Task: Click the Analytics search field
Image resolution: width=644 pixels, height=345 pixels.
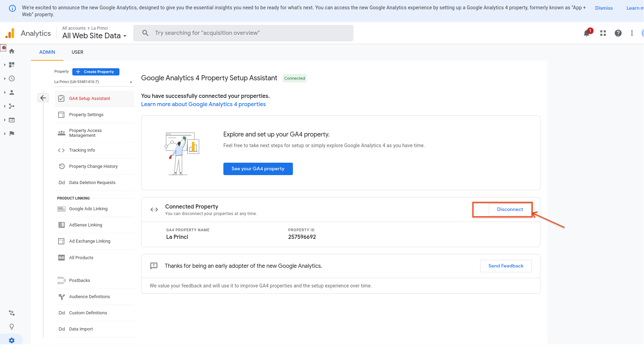Action: [x=243, y=33]
